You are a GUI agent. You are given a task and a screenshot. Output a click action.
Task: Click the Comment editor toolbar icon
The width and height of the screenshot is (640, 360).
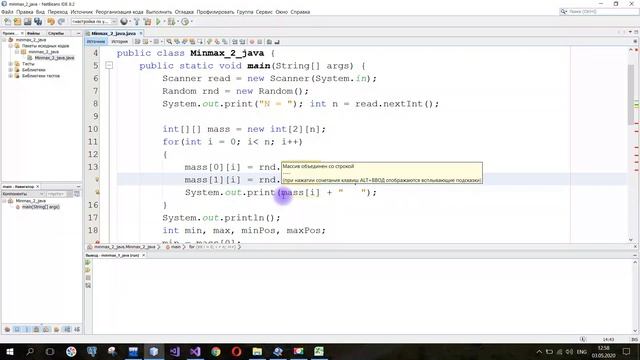pos(269,42)
